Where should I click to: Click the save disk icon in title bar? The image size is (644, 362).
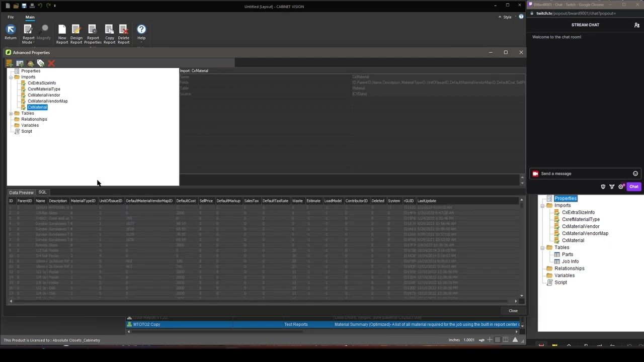point(24,6)
